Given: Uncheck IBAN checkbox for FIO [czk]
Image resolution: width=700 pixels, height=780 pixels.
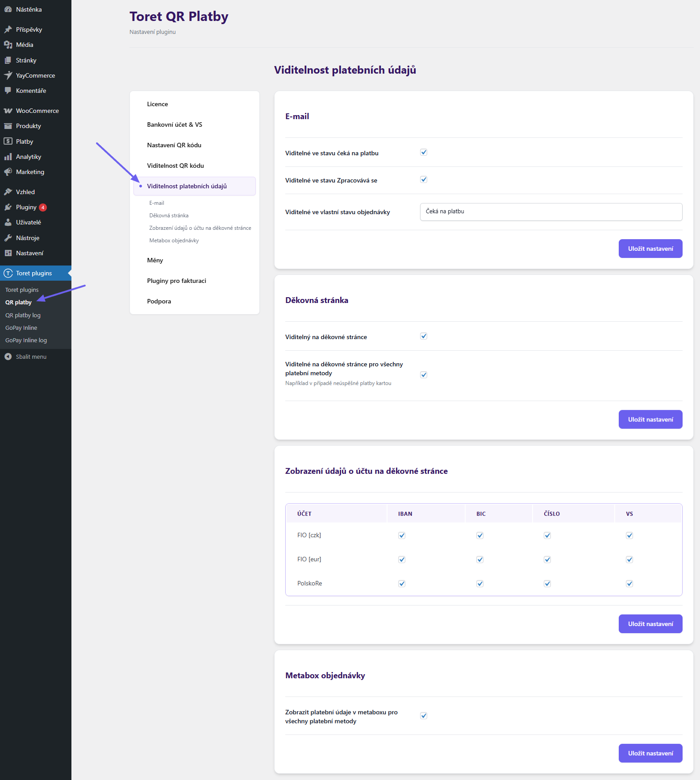Looking at the screenshot, I should [402, 535].
